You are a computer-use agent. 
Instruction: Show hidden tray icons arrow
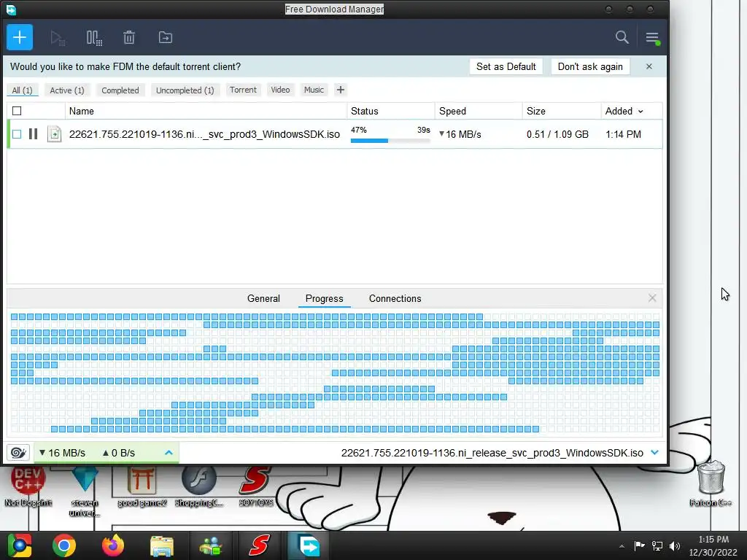click(x=622, y=546)
